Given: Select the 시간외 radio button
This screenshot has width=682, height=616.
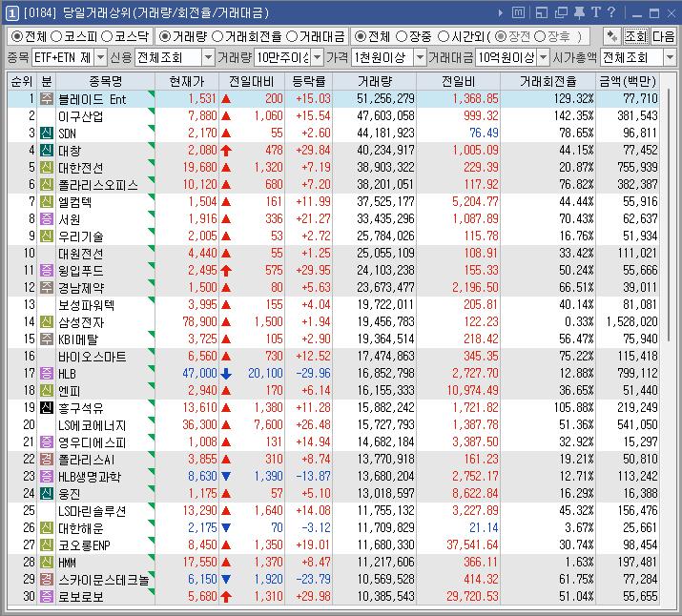Looking at the screenshot, I should click(x=444, y=36).
